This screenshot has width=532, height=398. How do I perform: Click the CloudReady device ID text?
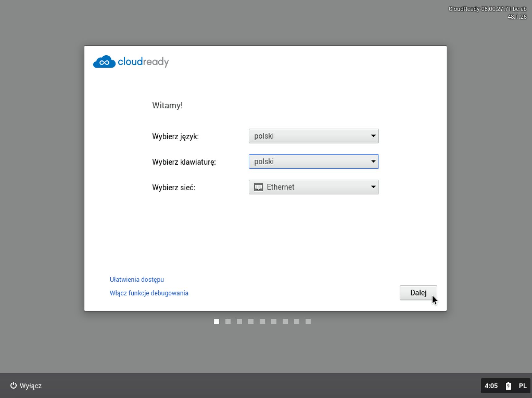[x=487, y=9]
